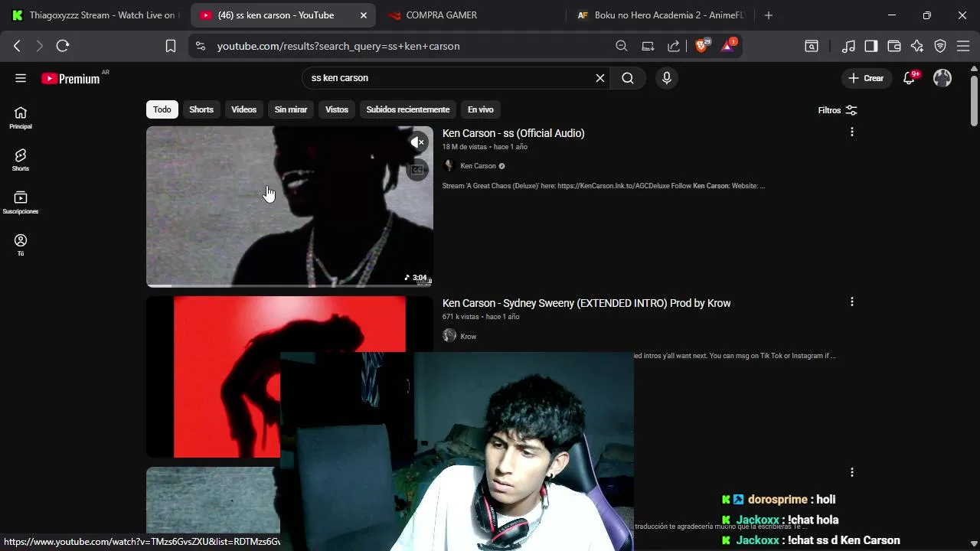Open Sydney Sweeny EXTENDED INTRO video title

586,303
